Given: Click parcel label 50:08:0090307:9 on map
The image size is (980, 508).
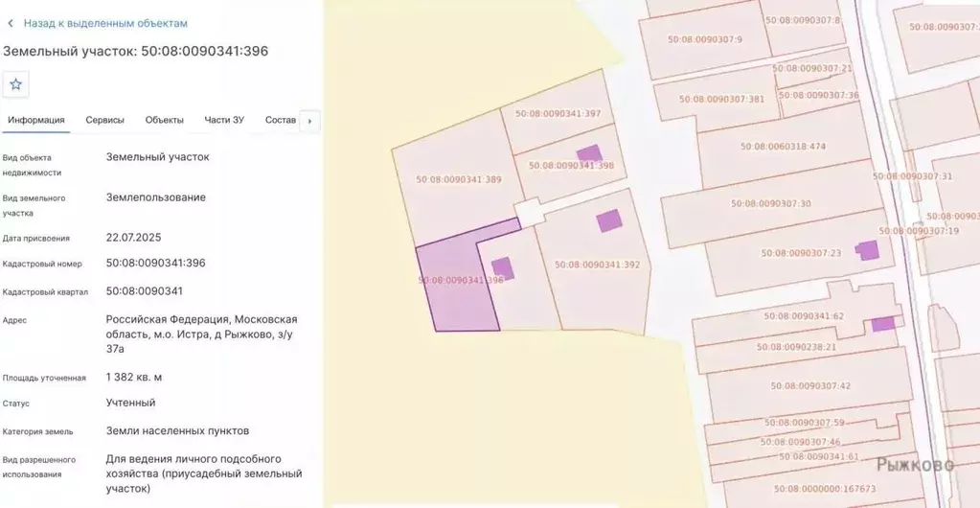Looking at the screenshot, I should coord(705,39).
